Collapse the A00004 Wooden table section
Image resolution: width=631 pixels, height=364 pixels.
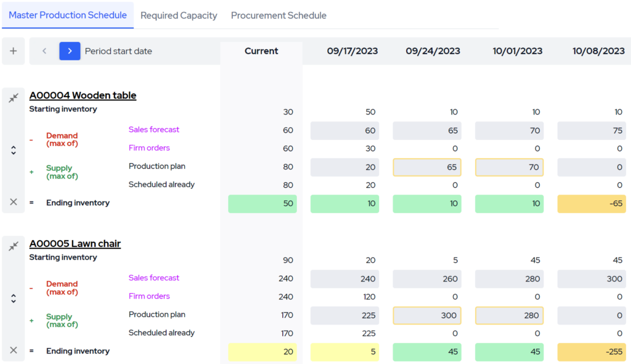point(13,97)
